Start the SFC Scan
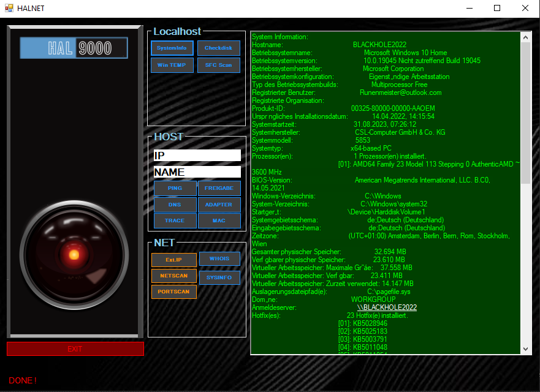 [x=219, y=65]
